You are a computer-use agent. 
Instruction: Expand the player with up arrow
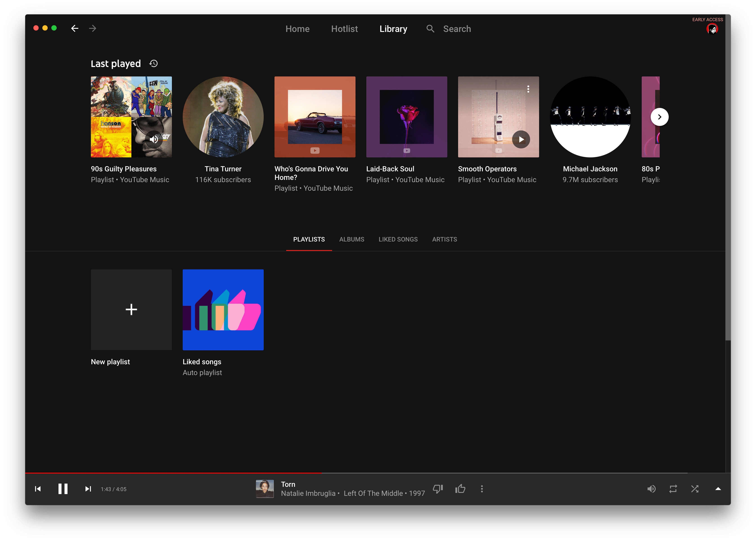coord(718,489)
